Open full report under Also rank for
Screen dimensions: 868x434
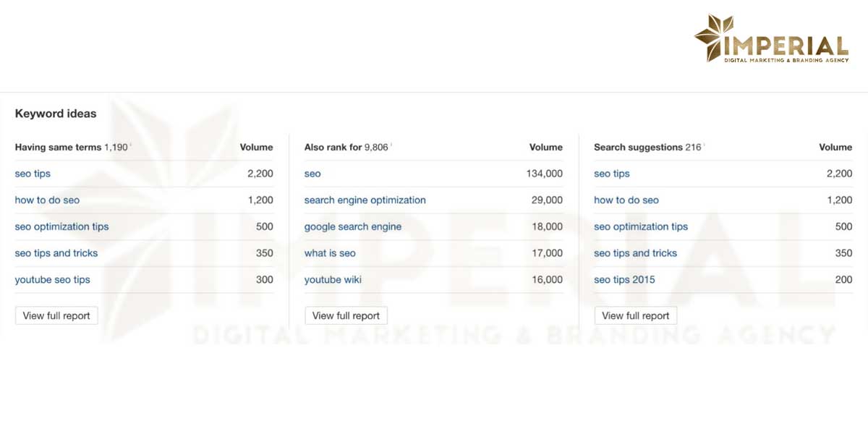coord(346,315)
